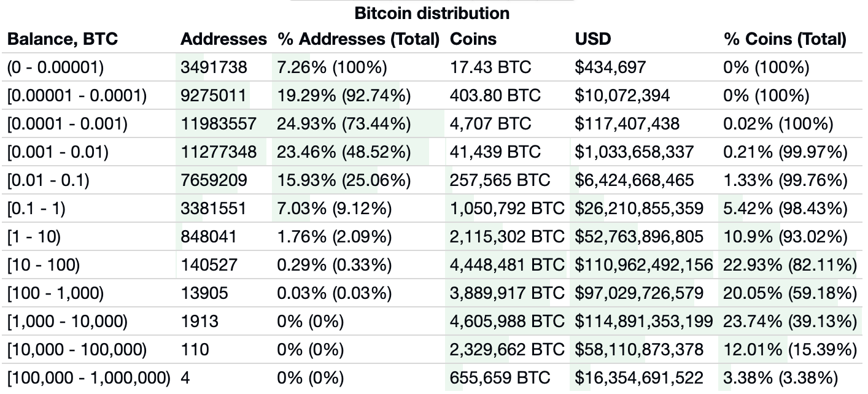
Task: Click the "Bitcoin distribution" table title
Action: [432, 12]
